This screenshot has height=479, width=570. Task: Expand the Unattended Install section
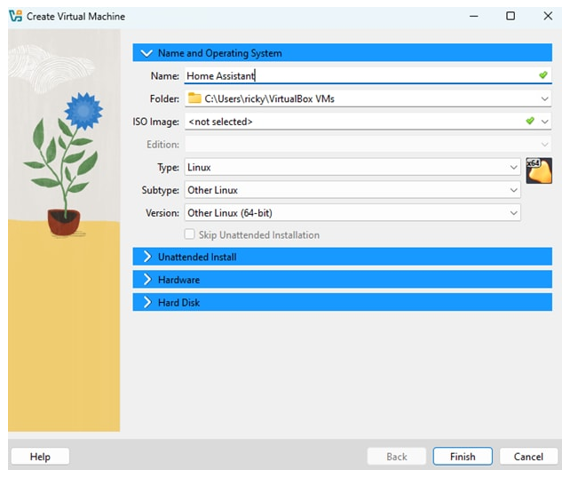click(x=342, y=257)
